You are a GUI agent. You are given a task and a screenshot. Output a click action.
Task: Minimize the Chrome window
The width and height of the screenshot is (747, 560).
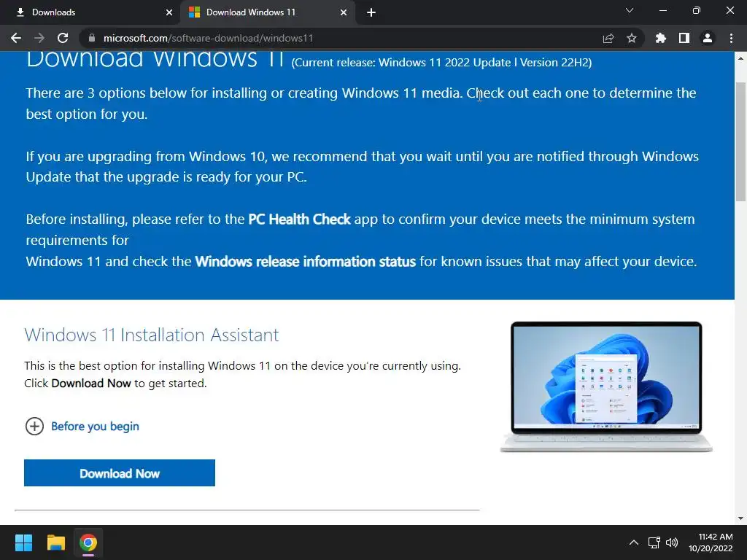coord(662,10)
